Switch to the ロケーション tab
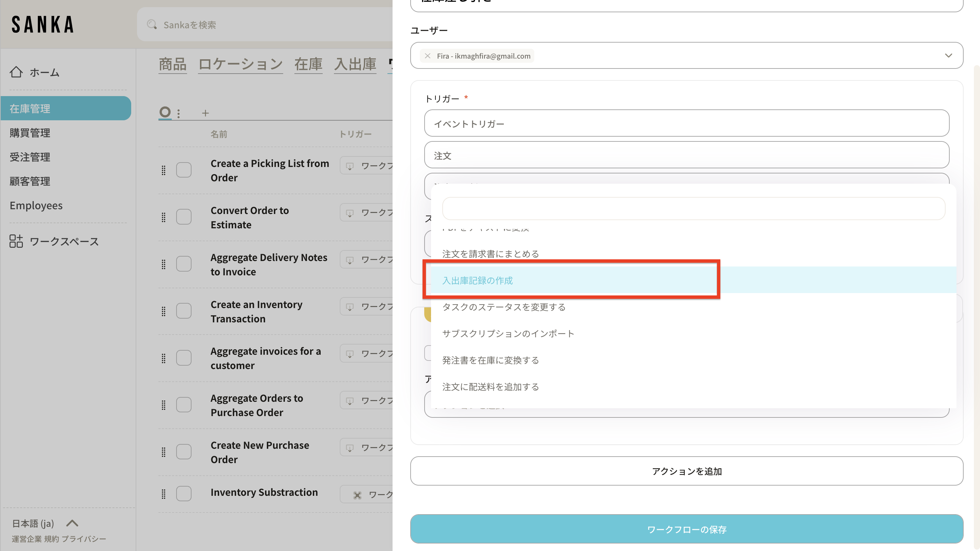The height and width of the screenshot is (551, 980). pyautogui.click(x=241, y=64)
